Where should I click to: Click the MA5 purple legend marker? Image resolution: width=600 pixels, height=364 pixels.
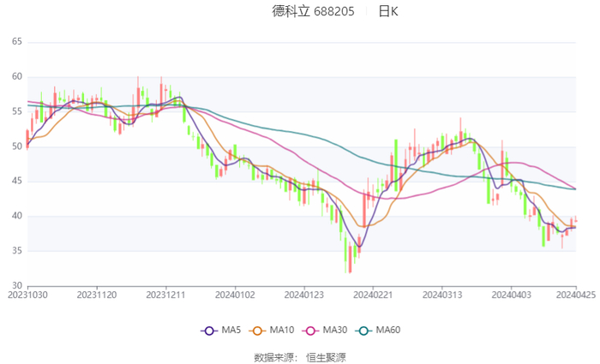point(208,331)
